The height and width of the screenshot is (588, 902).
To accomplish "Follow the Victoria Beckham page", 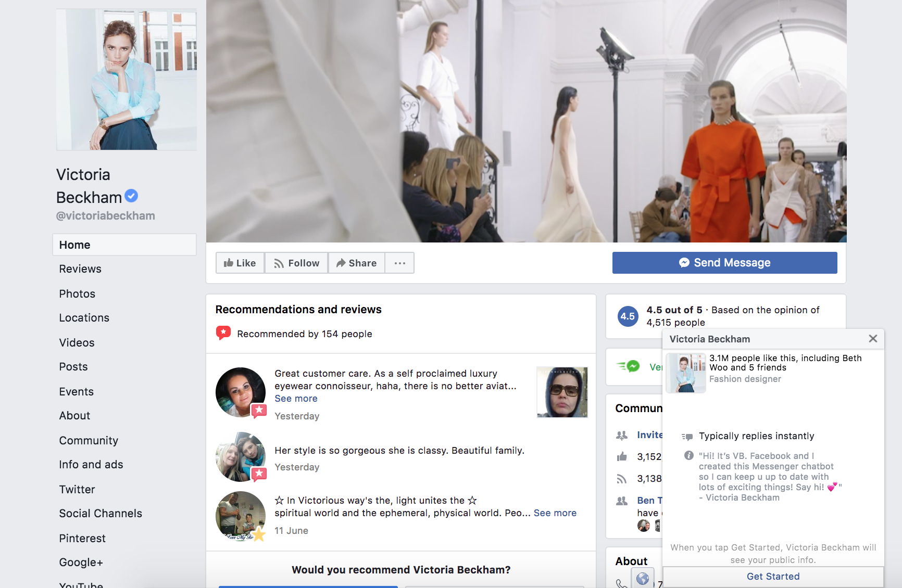I will click(x=296, y=263).
